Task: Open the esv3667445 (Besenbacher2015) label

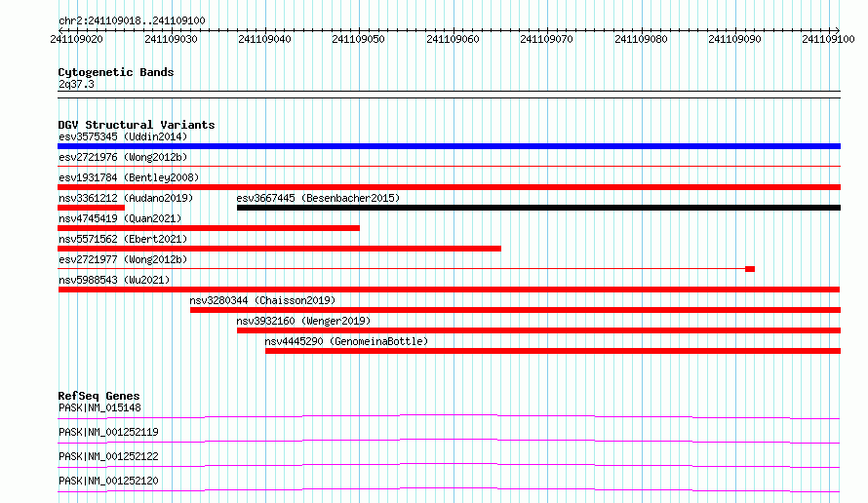Action: pos(318,198)
